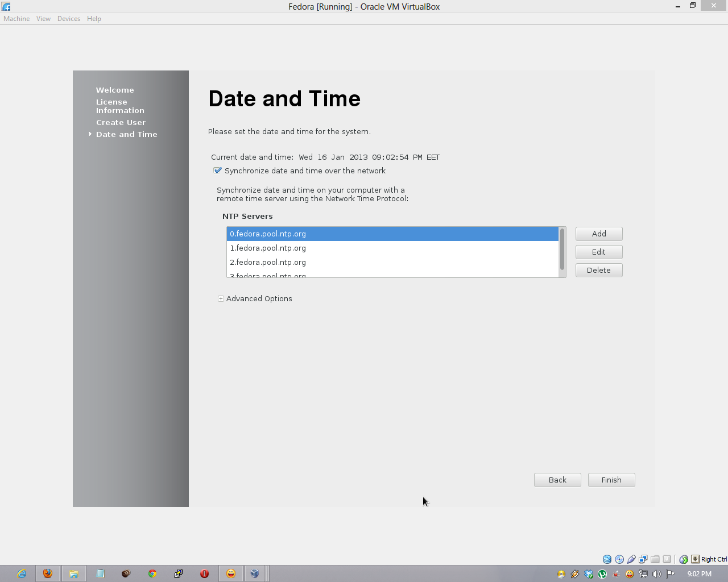
Task: Click VirtualBox USB devices indicator
Action: [x=631, y=559]
